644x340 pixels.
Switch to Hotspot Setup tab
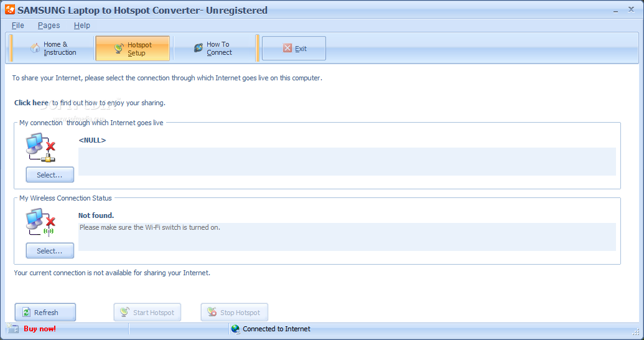133,49
